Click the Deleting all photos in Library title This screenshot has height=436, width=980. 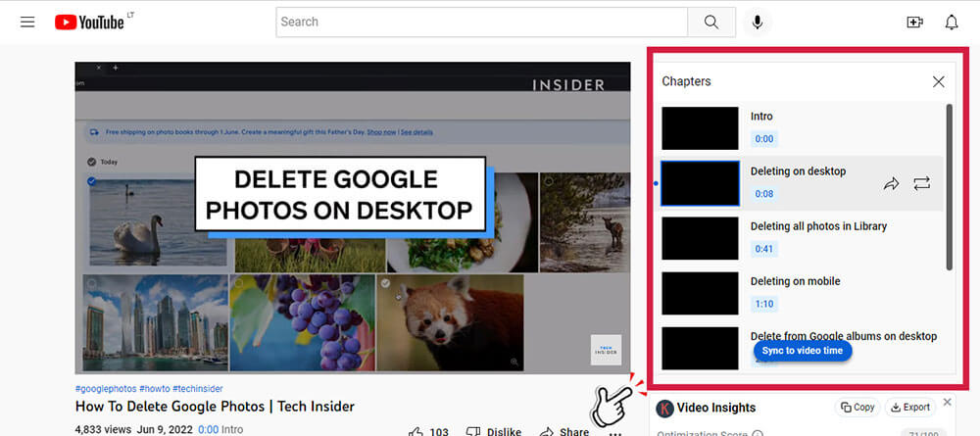click(818, 226)
